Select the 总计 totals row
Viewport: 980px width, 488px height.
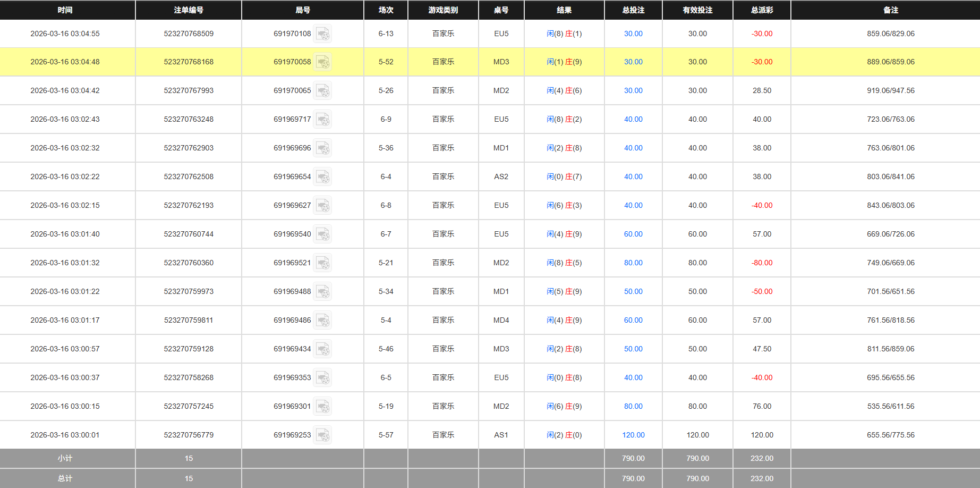click(x=65, y=478)
